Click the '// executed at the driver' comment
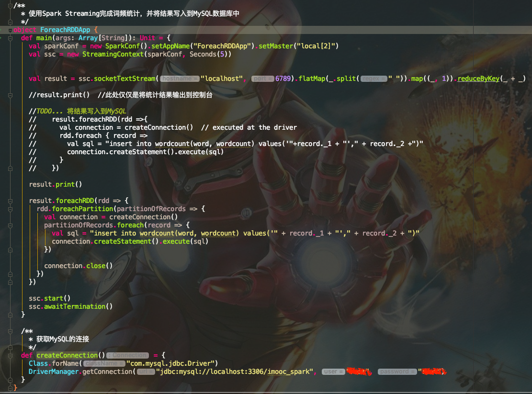The image size is (532, 394). (x=249, y=127)
